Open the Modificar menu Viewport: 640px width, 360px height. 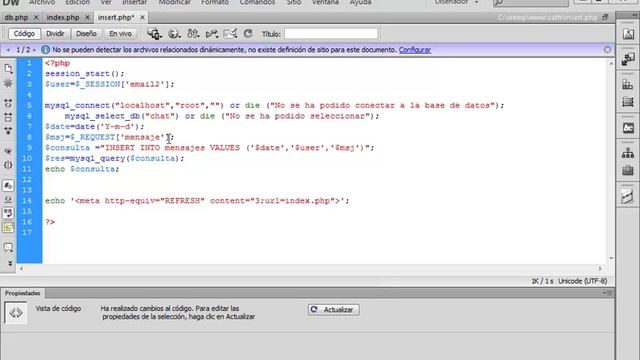[174, 2]
